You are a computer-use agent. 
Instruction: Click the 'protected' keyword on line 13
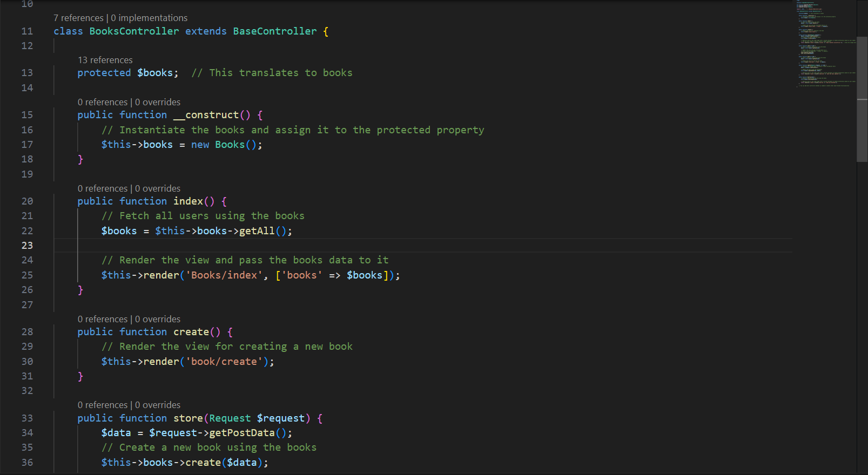[104, 73]
